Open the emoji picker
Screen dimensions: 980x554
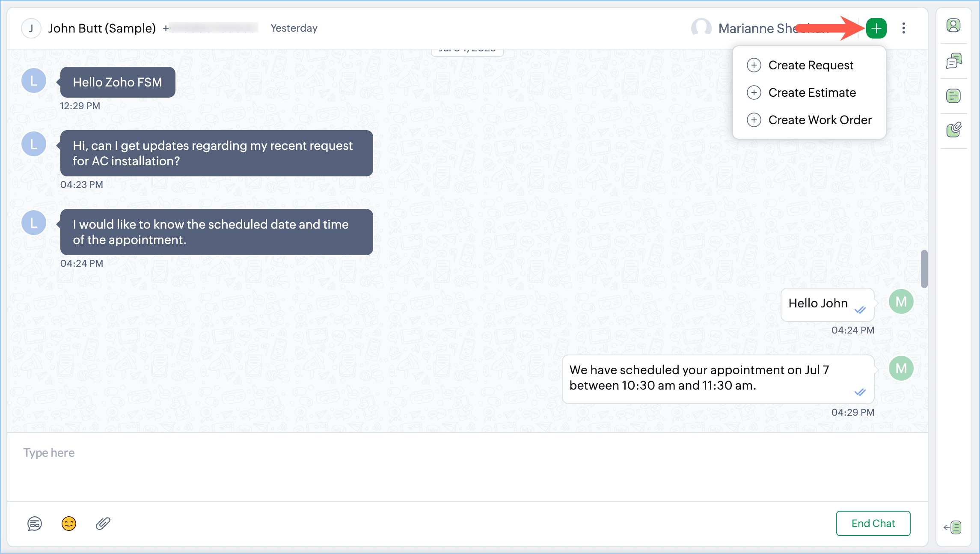click(68, 524)
